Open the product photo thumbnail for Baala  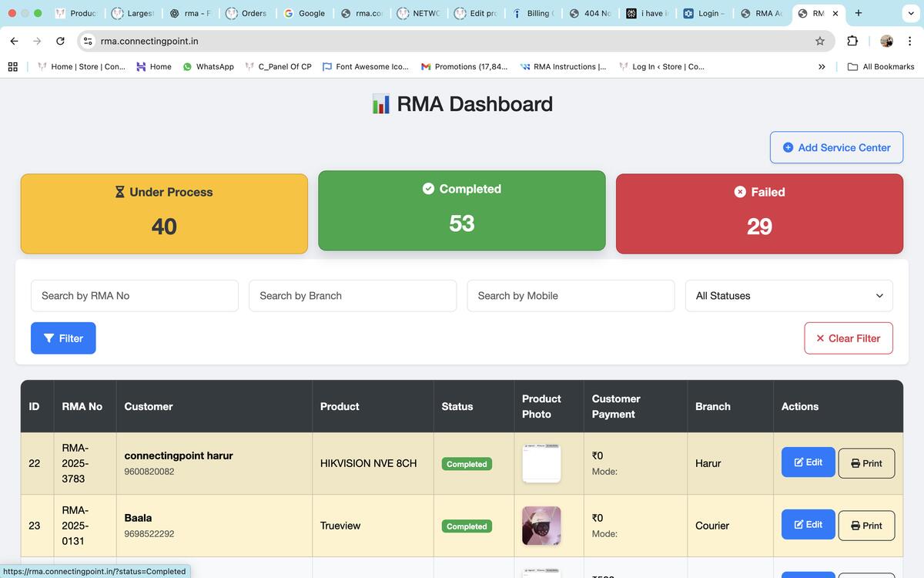pyautogui.click(x=541, y=526)
